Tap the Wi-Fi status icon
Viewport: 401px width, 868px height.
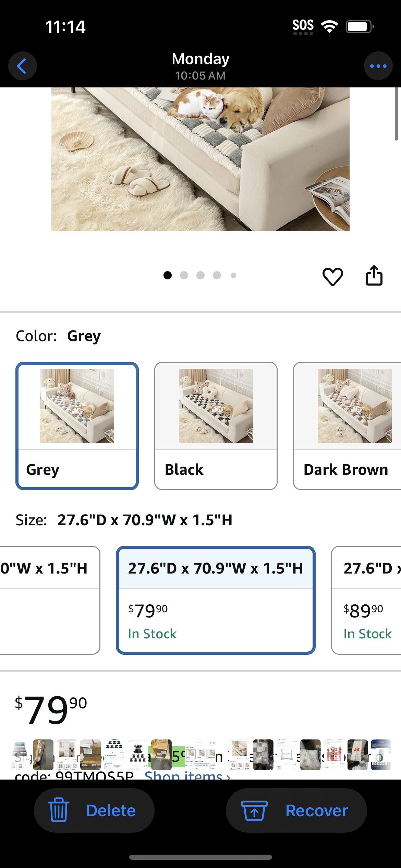pyautogui.click(x=329, y=26)
